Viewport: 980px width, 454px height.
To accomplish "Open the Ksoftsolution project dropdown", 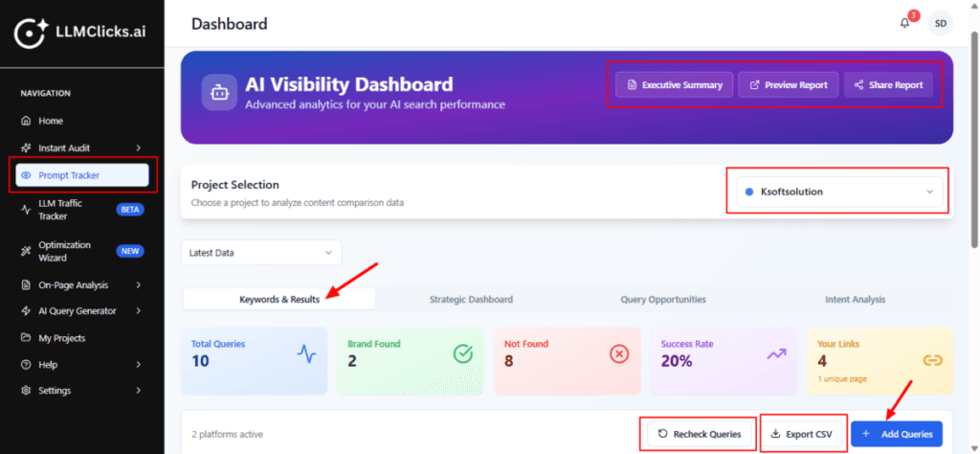I will tap(837, 192).
